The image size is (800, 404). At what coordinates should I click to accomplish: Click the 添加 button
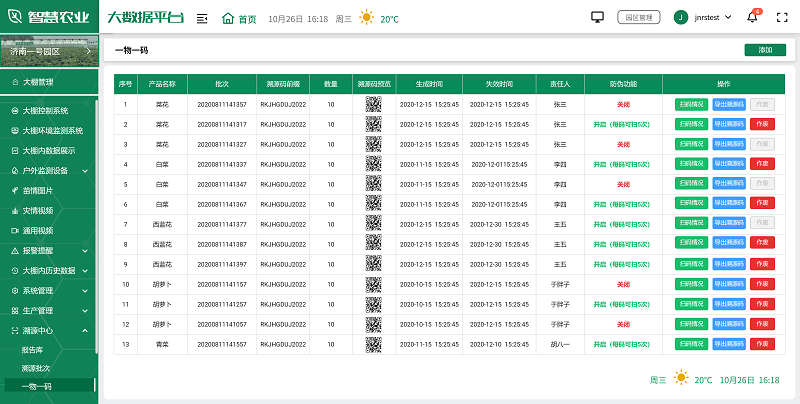point(765,49)
